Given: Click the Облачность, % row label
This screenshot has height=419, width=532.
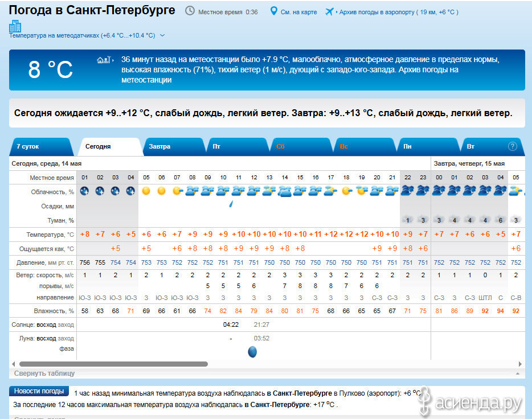Looking at the screenshot, I should point(52,192).
